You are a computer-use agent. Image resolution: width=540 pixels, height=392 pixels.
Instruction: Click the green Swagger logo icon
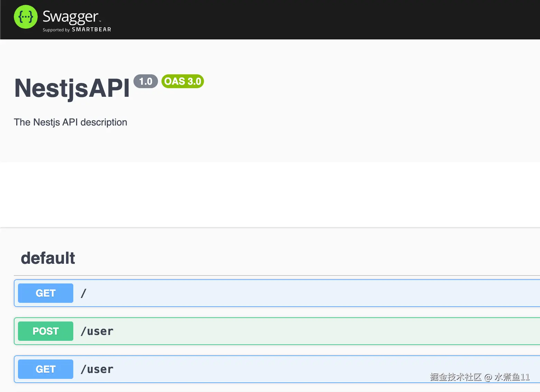26,17
